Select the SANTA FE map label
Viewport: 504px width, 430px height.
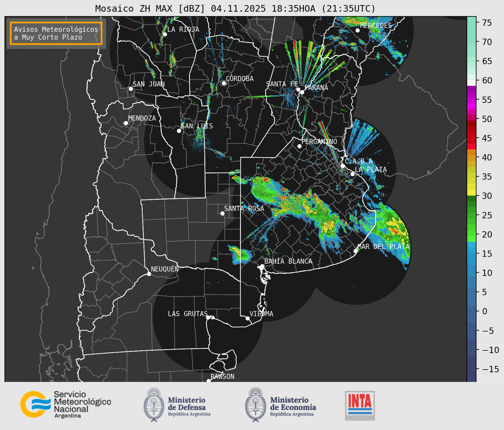coord(282,84)
